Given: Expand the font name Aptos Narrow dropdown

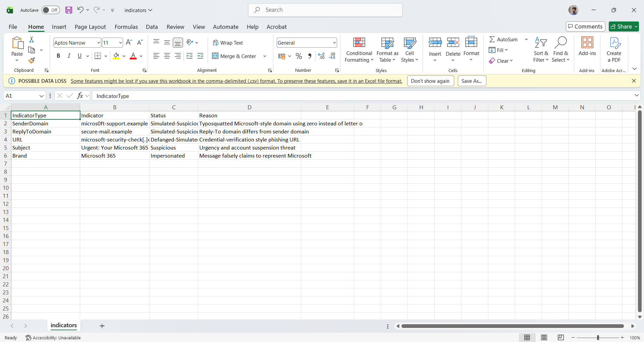Looking at the screenshot, I should 99,43.
